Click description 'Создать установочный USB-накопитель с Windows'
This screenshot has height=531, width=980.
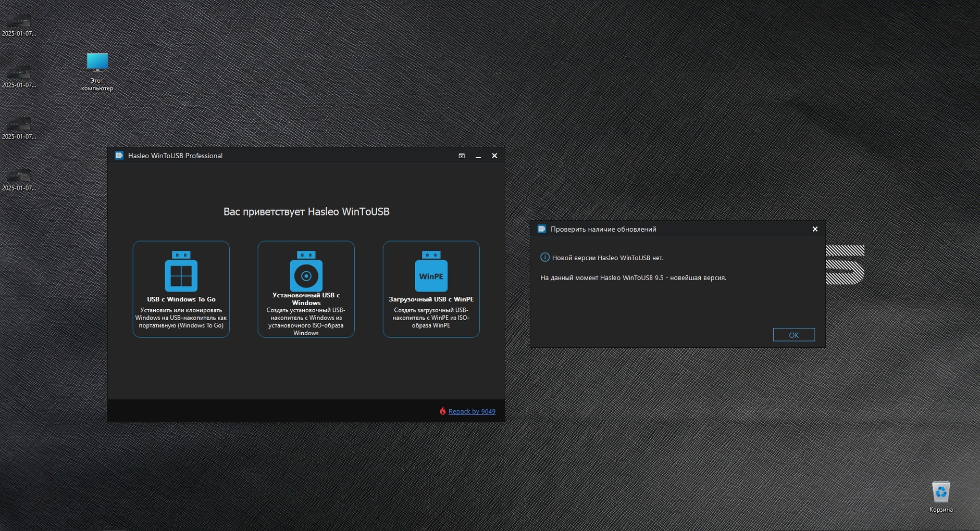[x=306, y=321]
